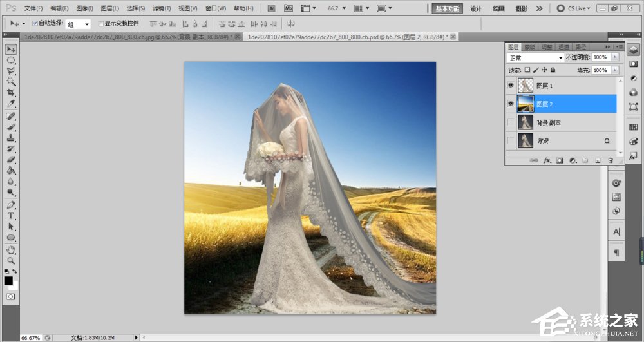Open the blend mode 正常 dropdown
The height and width of the screenshot is (342, 644).
[x=536, y=57]
